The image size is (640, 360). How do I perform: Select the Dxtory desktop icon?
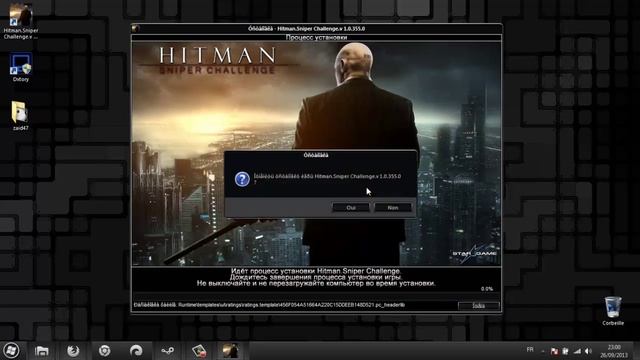[20, 68]
